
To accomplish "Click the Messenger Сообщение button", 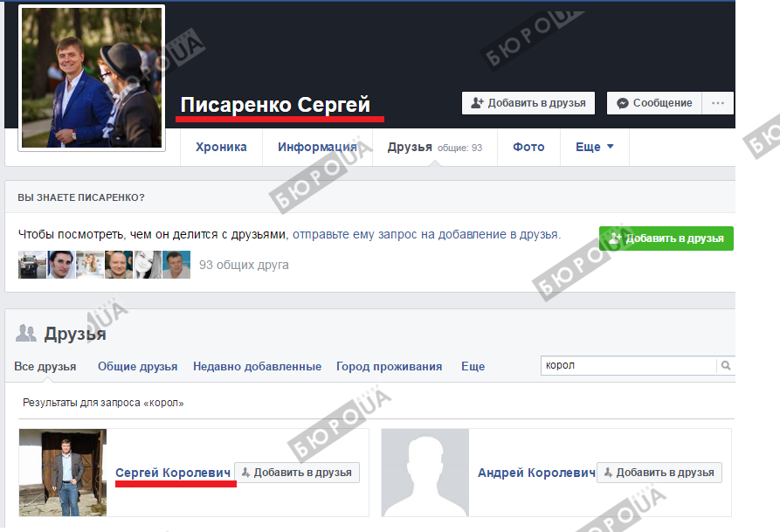I will tap(654, 103).
